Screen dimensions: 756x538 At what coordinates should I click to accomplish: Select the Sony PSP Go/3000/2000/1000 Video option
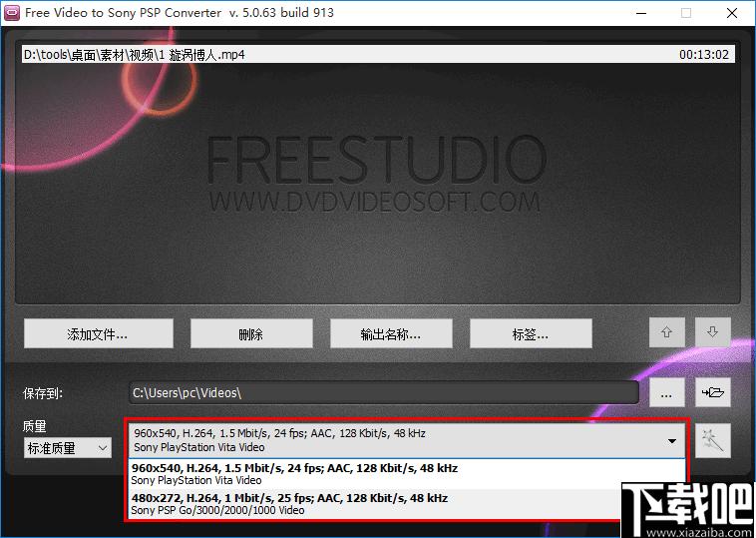point(375,504)
